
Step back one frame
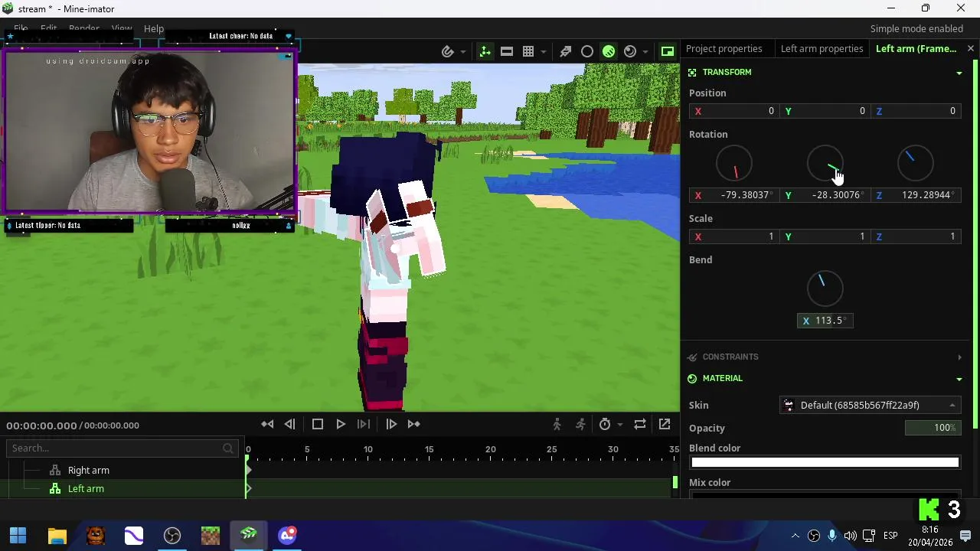click(289, 424)
